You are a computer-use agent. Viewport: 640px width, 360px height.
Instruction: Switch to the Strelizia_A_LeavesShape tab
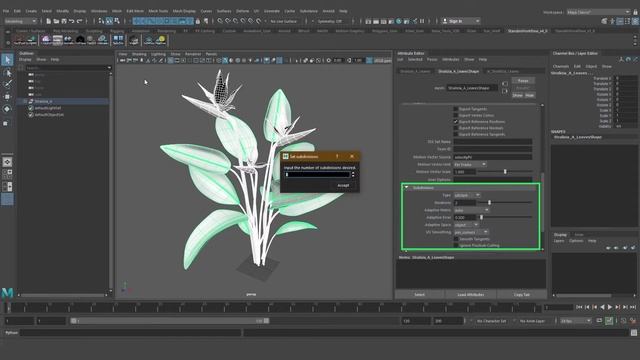[458, 71]
